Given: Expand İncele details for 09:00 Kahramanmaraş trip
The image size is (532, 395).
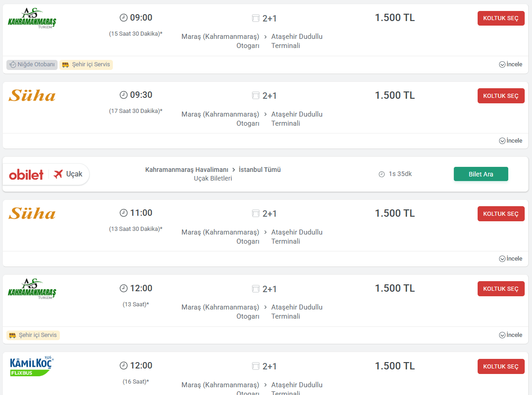Looking at the screenshot, I should pyautogui.click(x=511, y=64).
